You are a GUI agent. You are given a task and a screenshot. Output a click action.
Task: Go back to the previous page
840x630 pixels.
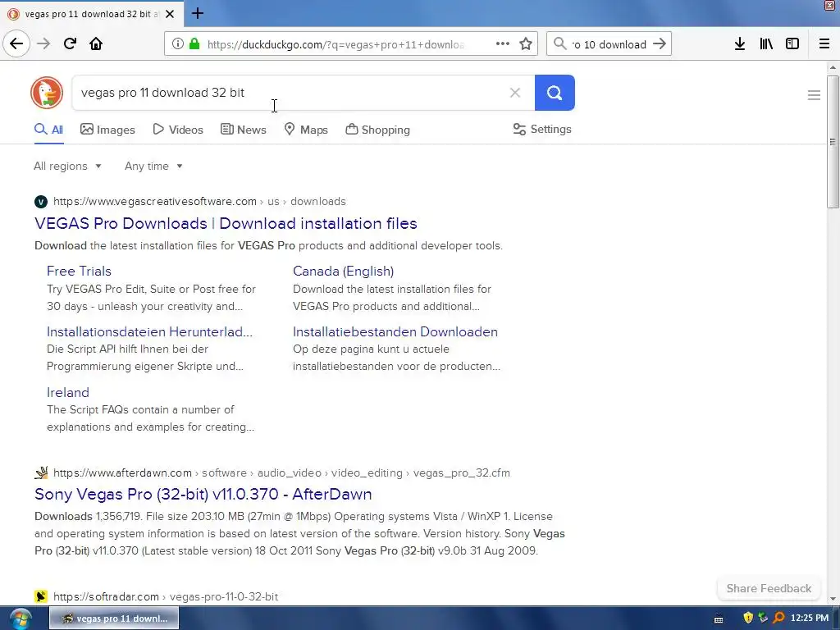click(x=16, y=44)
